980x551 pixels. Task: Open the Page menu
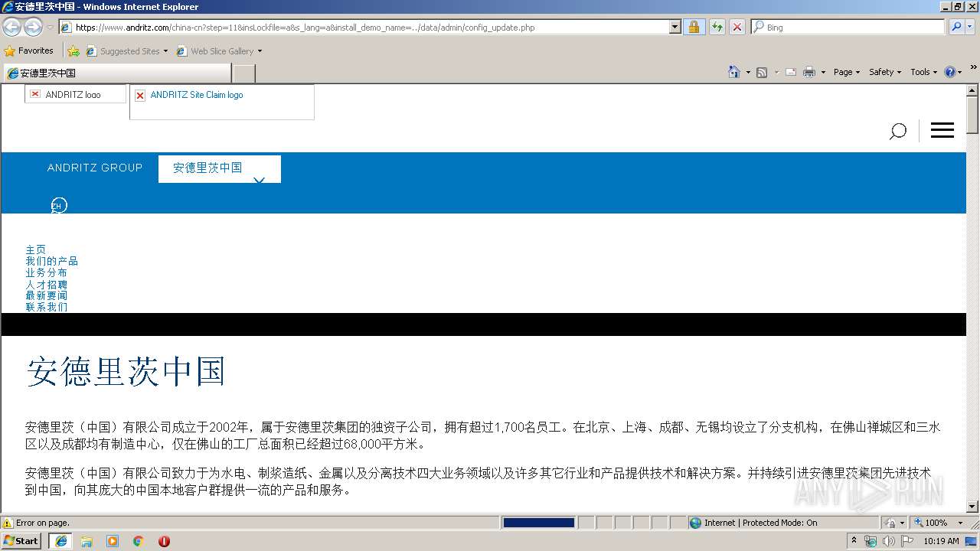(846, 72)
